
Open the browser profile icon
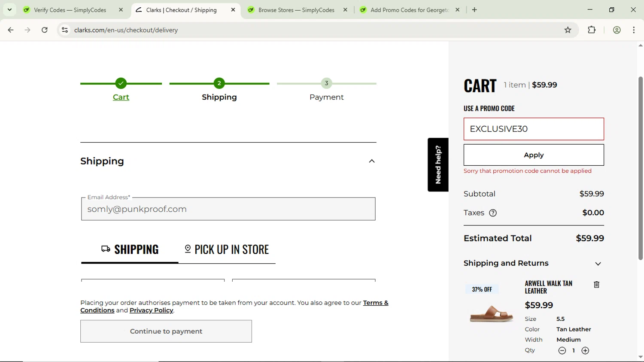point(617,30)
